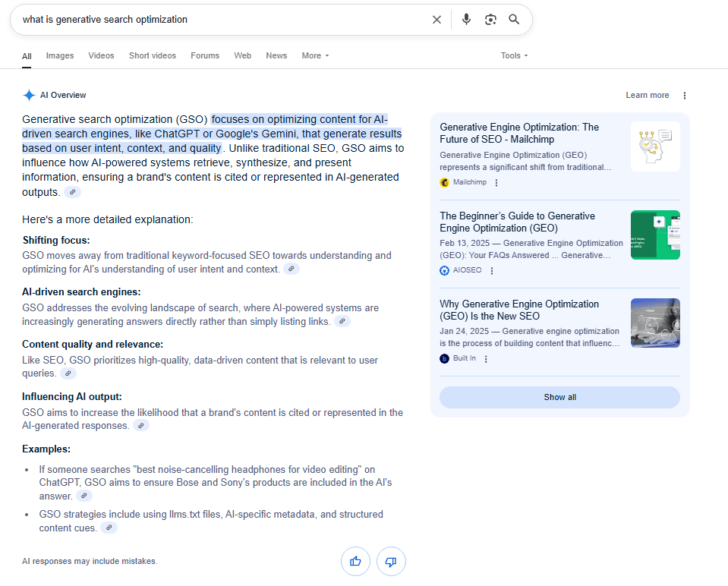Switch to the News tab
The height and width of the screenshot is (586, 728).
[276, 55]
